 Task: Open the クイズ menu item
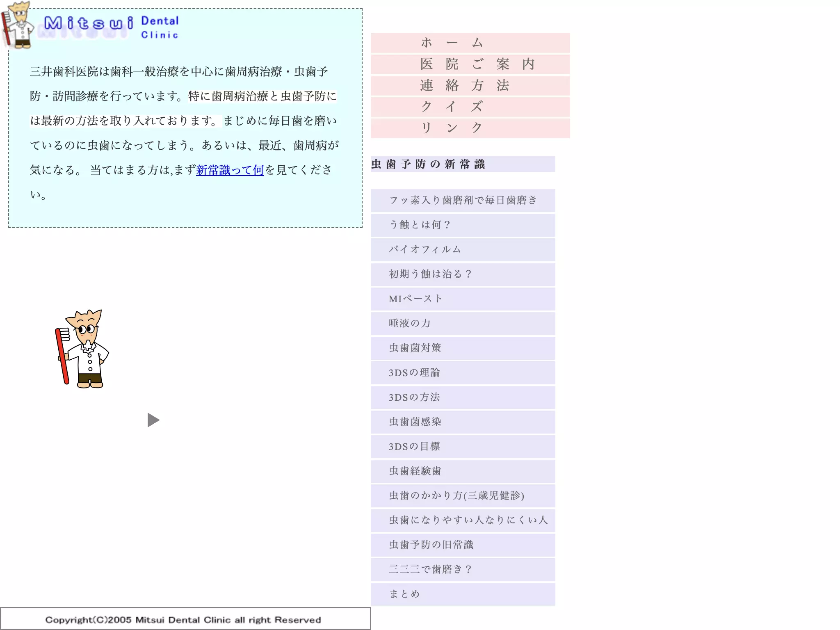click(x=470, y=107)
